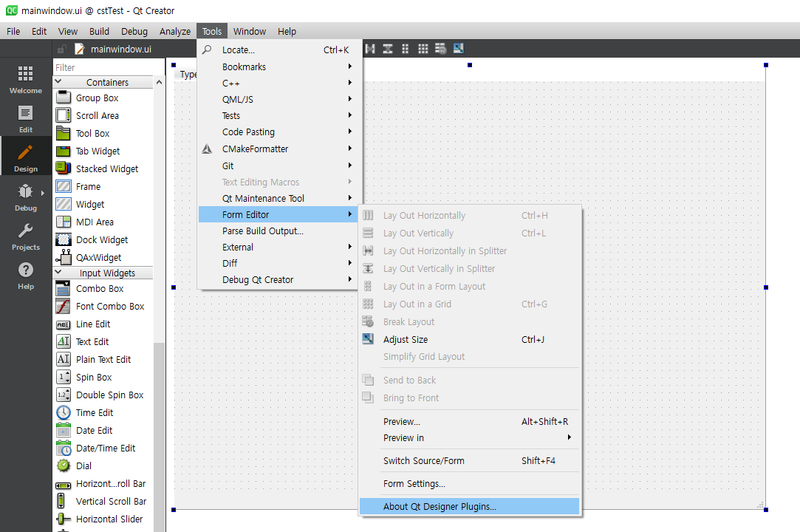Open Projects mode wrench icon
The image size is (800, 532).
[26, 231]
